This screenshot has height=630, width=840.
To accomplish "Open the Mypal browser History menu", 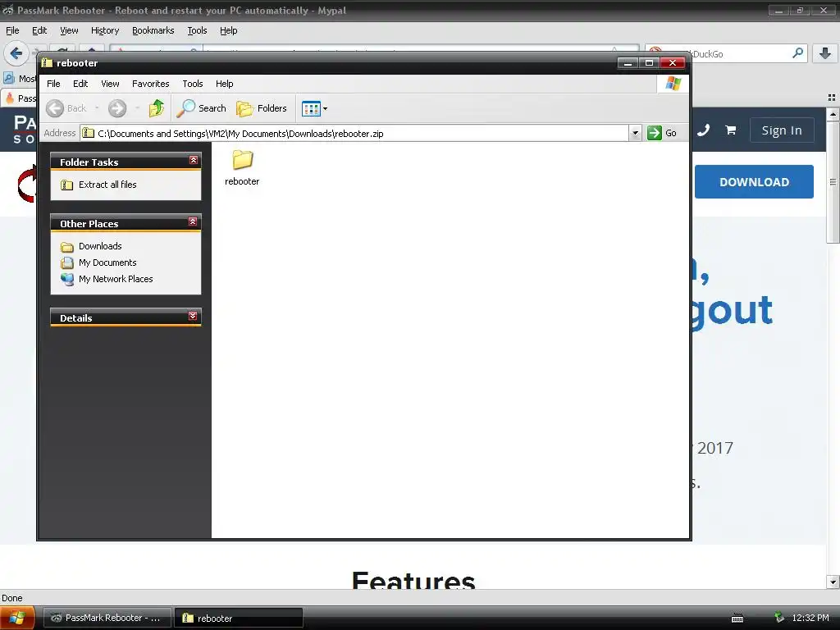I will 105,30.
